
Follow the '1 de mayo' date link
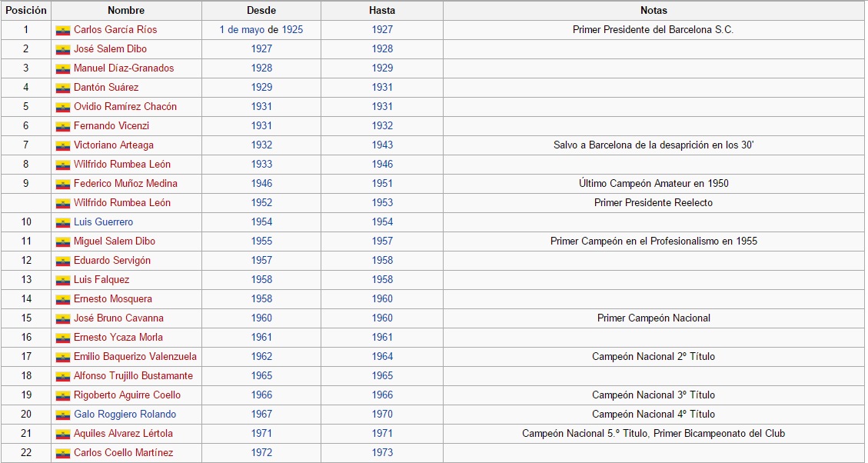242,30
